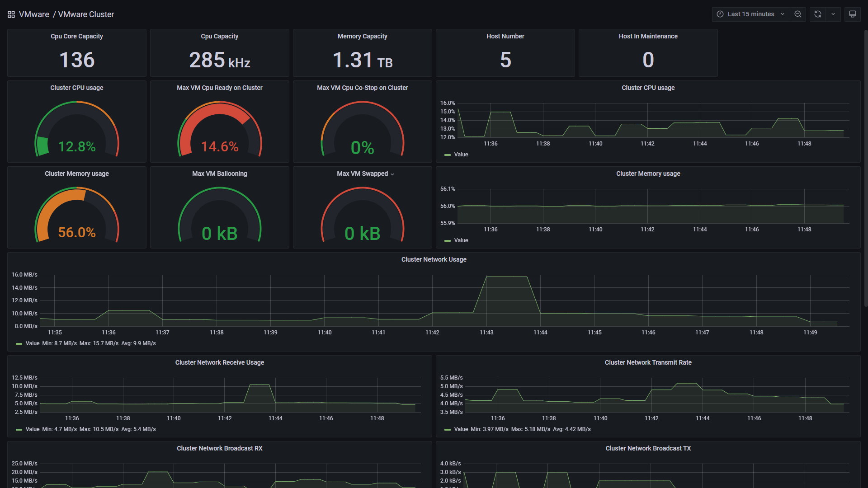This screenshot has width=868, height=488.
Task: Open Cluster Network Transmit Rate panel title
Action: (x=648, y=362)
